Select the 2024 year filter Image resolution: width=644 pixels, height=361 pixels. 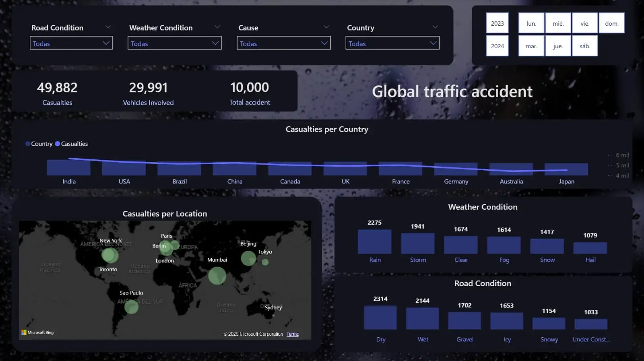point(497,46)
